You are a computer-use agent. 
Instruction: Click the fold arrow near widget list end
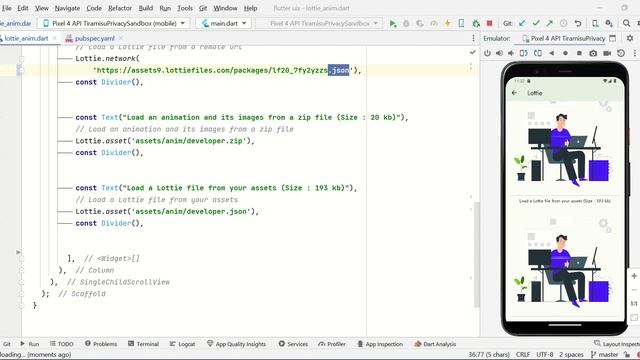click(x=18, y=252)
